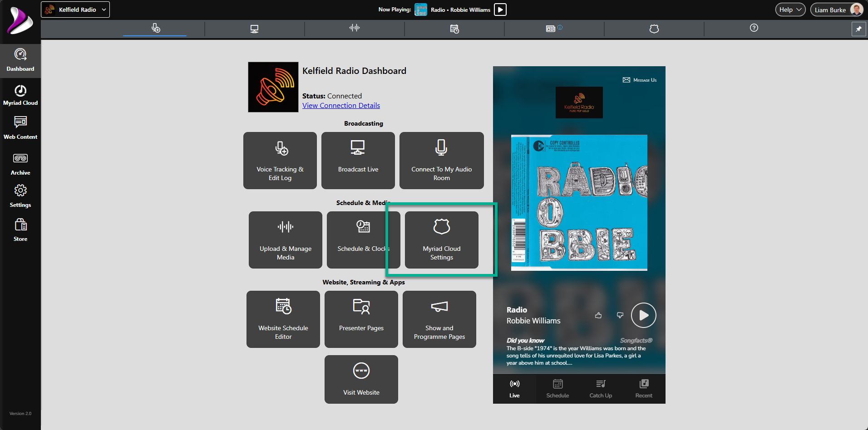Open the Liam Burke user menu

tap(837, 10)
